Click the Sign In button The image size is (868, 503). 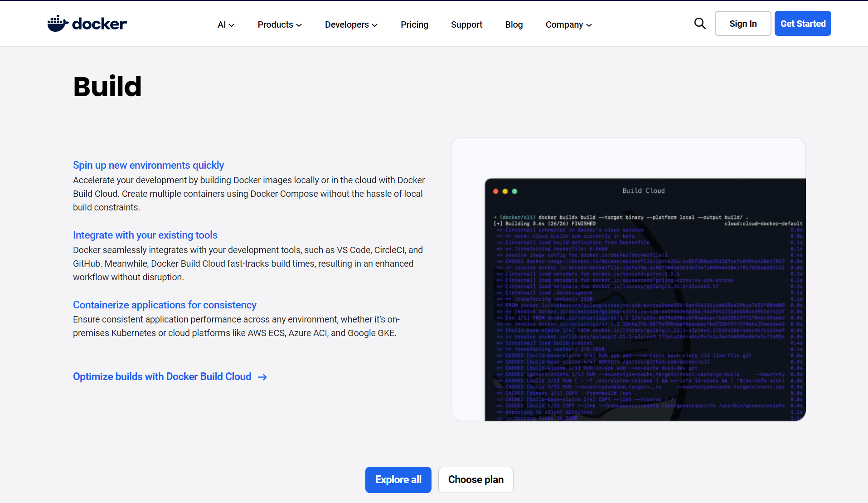743,24
